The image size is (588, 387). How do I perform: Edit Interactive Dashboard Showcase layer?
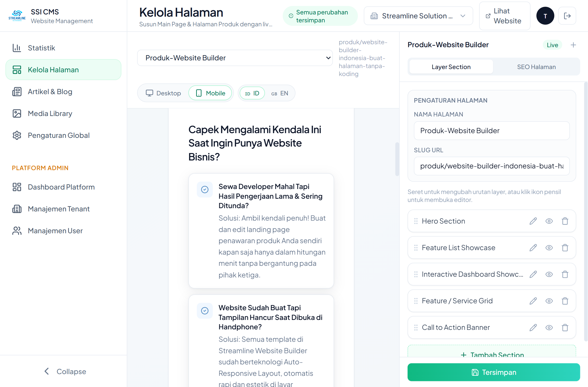(533, 274)
